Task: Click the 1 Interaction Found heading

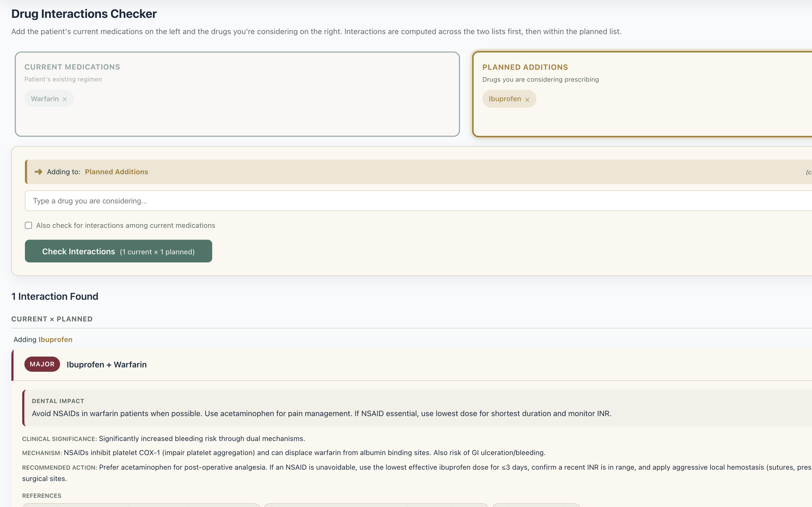Action: click(55, 297)
